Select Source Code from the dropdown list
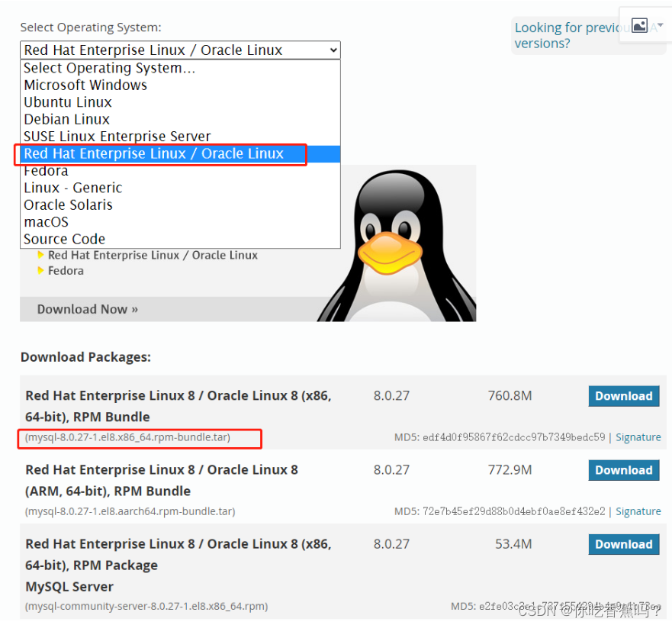Screen dimensions: 672x625 [x=63, y=239]
